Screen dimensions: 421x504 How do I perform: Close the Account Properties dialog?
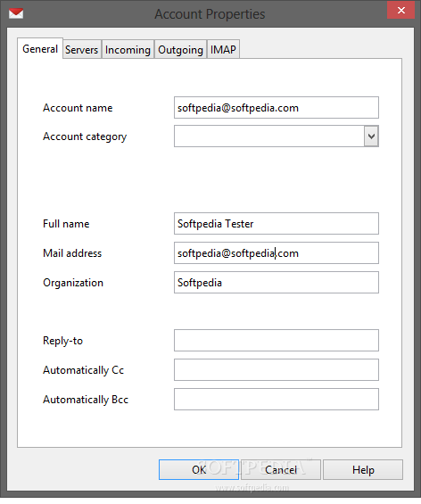coord(400,11)
